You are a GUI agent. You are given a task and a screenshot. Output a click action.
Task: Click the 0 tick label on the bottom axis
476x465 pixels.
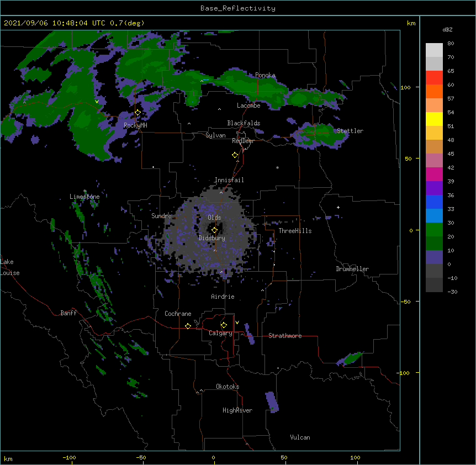click(213, 457)
